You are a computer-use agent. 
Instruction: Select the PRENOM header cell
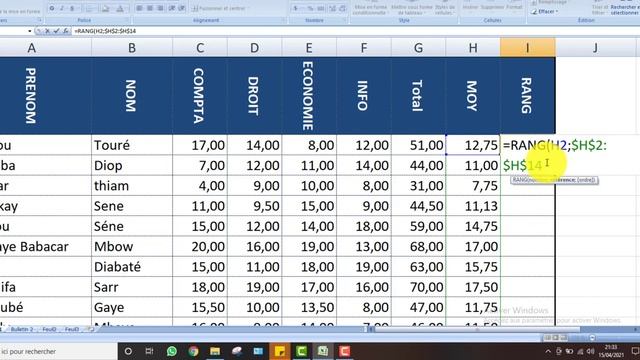coord(45,96)
